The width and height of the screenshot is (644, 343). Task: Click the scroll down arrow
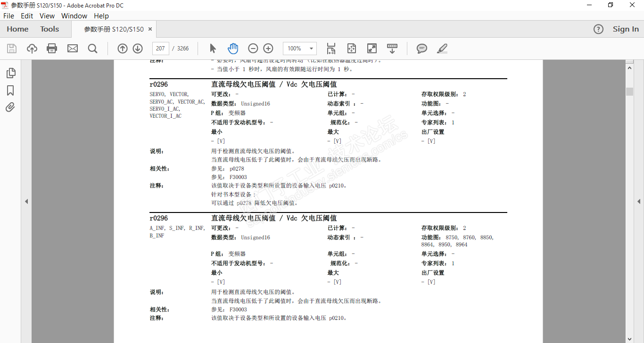coord(629,339)
